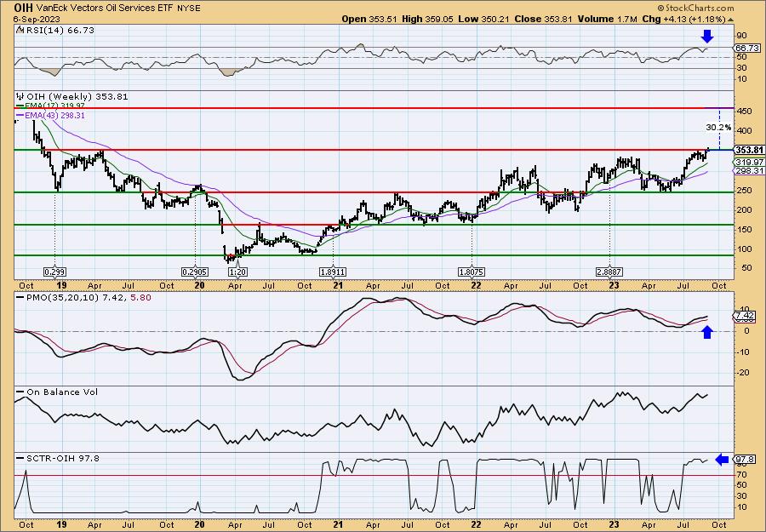
Task: Click the Chg +4.13 (+1.18%) value
Action: click(684, 19)
